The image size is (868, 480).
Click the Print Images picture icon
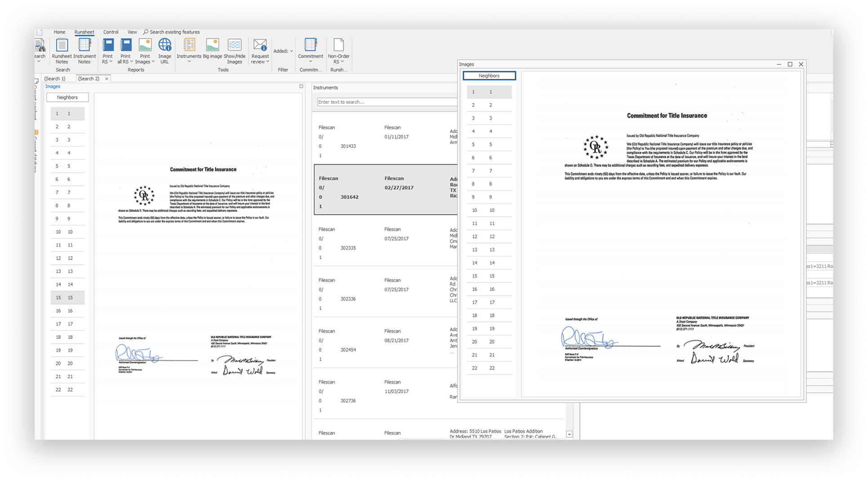145,45
